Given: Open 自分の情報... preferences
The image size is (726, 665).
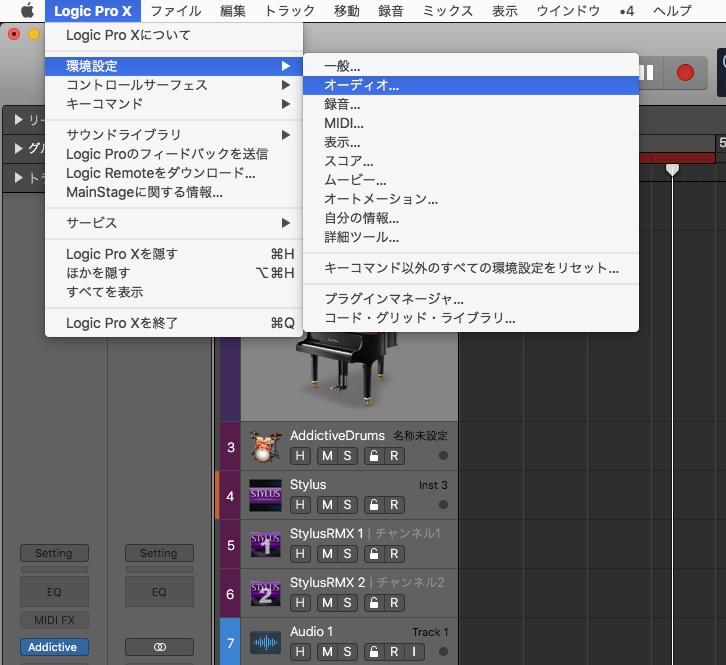Looking at the screenshot, I should 471,219.
